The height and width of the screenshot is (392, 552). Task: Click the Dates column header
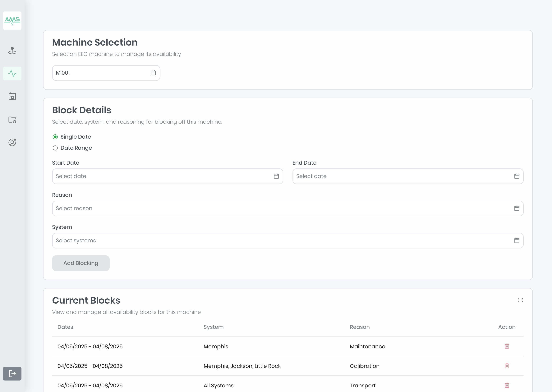pos(65,327)
